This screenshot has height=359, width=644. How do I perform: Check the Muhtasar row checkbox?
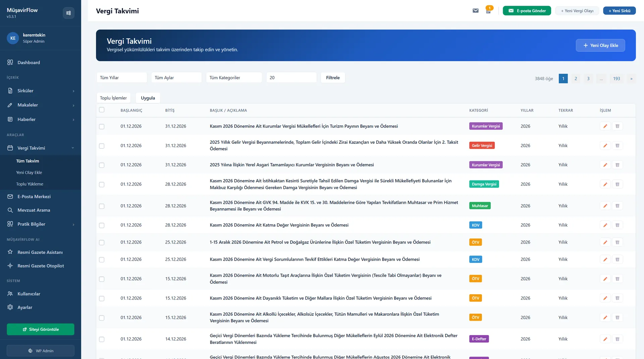102,206
